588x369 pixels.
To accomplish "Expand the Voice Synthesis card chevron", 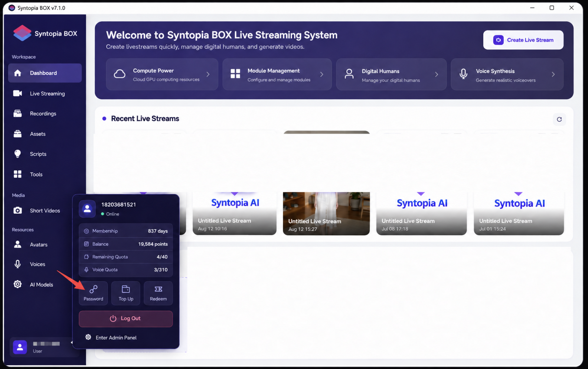I will [x=553, y=74].
